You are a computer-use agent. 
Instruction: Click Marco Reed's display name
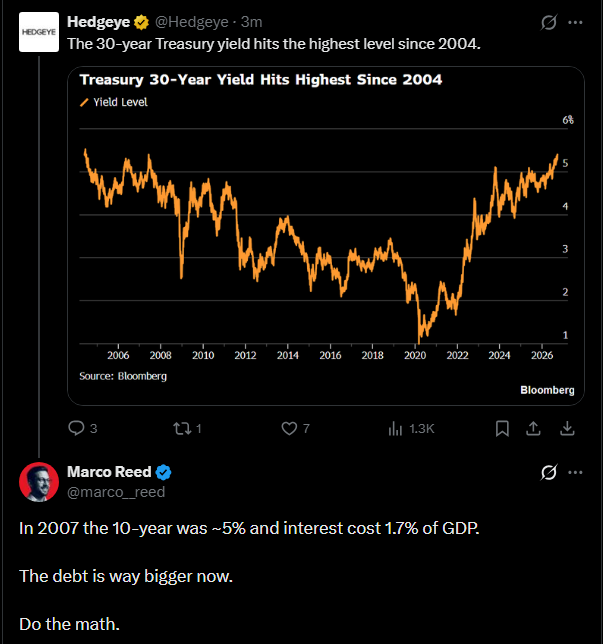click(x=109, y=472)
